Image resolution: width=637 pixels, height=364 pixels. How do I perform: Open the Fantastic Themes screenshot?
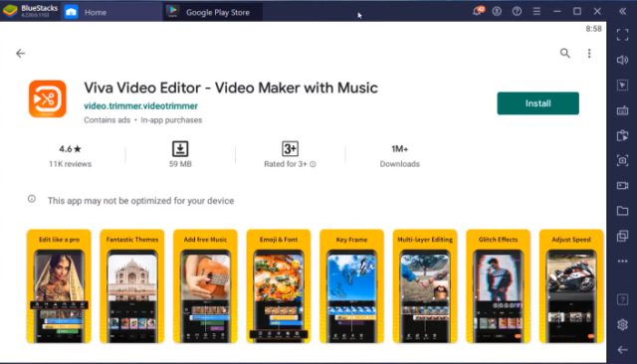point(132,286)
